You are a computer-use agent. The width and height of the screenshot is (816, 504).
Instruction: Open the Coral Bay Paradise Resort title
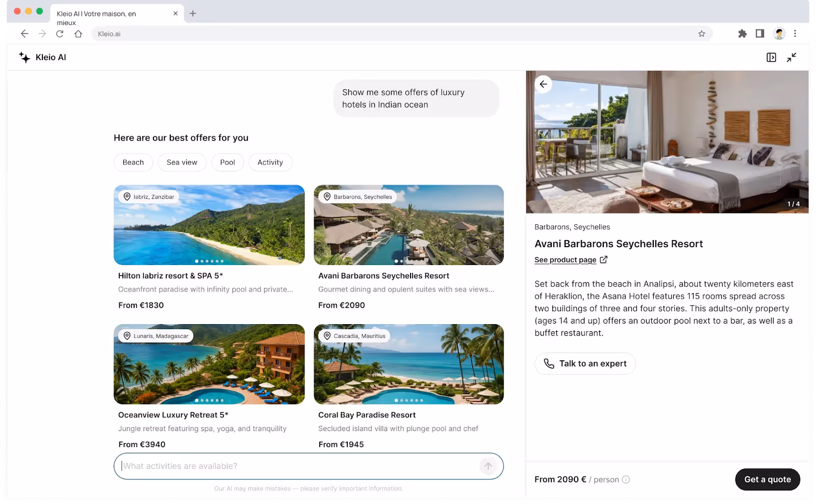coord(367,415)
